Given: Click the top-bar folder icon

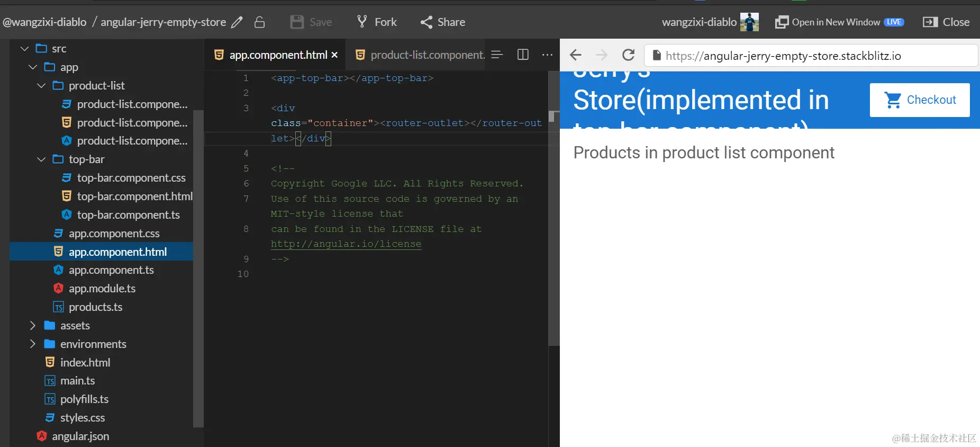Looking at the screenshot, I should [x=58, y=159].
